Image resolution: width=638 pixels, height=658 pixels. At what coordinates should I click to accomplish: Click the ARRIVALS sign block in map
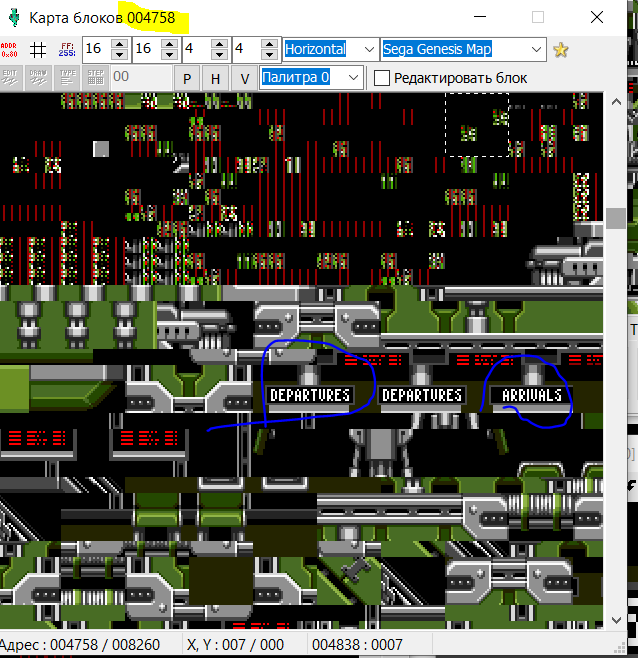[x=532, y=395]
